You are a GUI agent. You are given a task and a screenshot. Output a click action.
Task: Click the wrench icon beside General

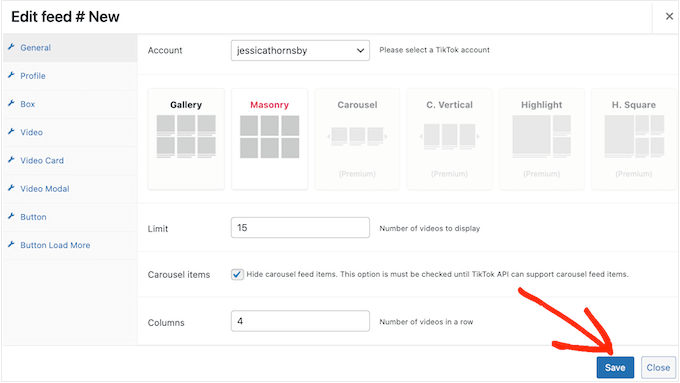coord(11,47)
